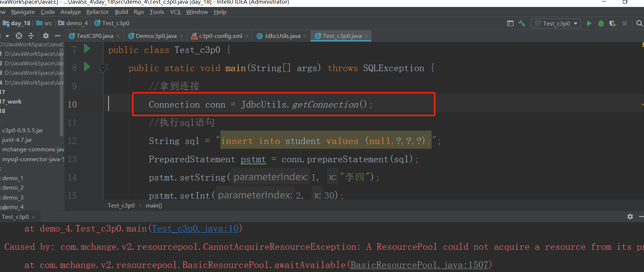
Task: Open Test_c3p0 run configuration dropdown
Action: tap(556, 23)
